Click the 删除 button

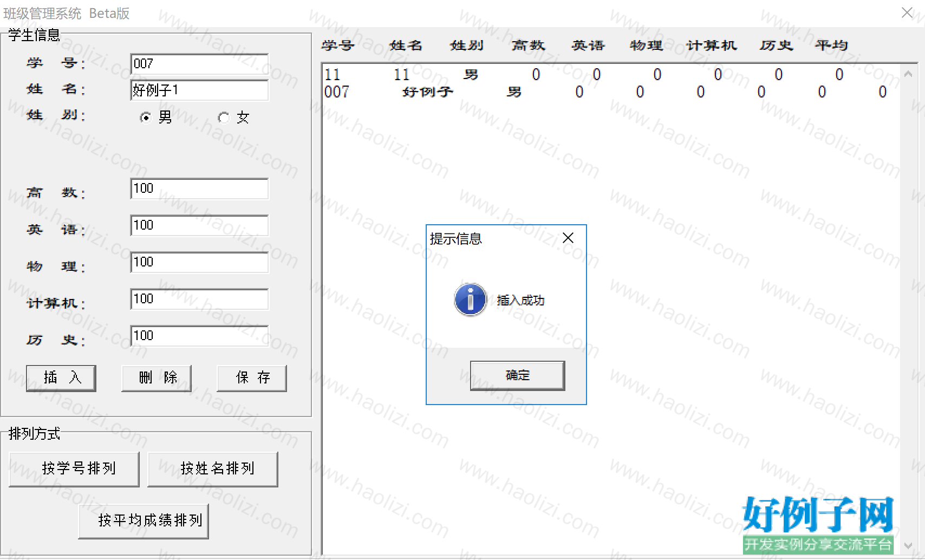pos(157,378)
